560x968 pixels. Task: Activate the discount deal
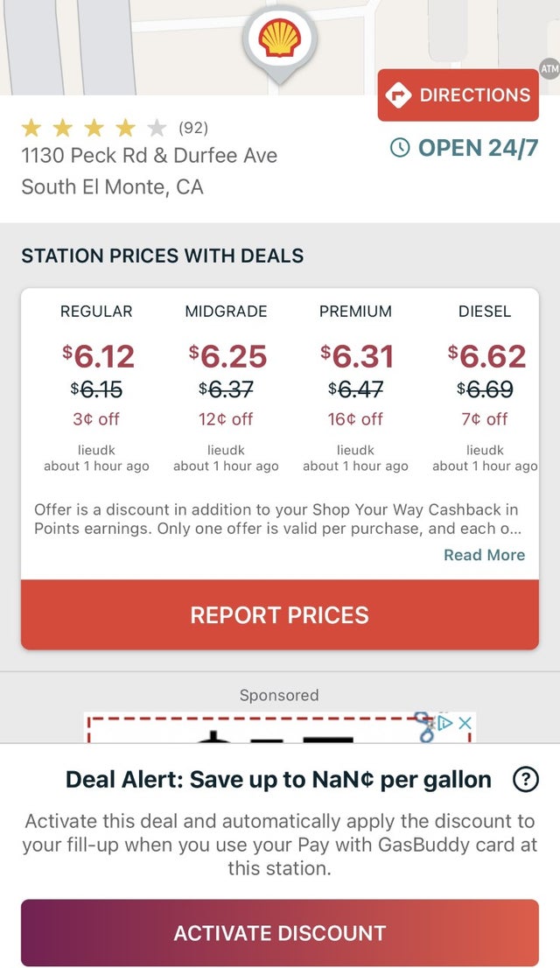279,932
